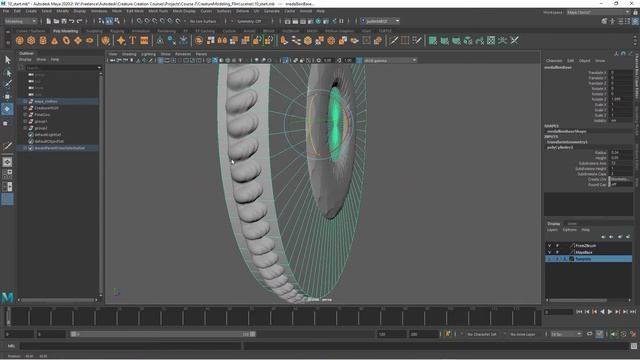The height and width of the screenshot is (360, 640).
Task: Click the Save Scene icon in status line
Action: click(64, 21)
